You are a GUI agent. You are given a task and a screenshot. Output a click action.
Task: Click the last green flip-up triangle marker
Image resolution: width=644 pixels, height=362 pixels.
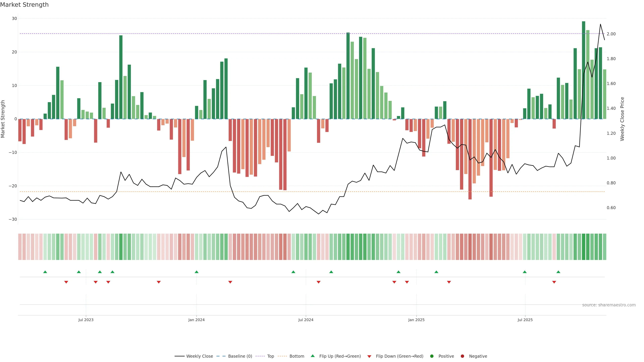point(558,272)
